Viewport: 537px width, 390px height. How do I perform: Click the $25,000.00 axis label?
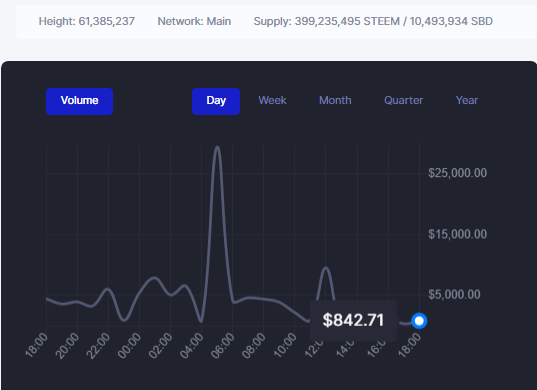tap(458, 173)
